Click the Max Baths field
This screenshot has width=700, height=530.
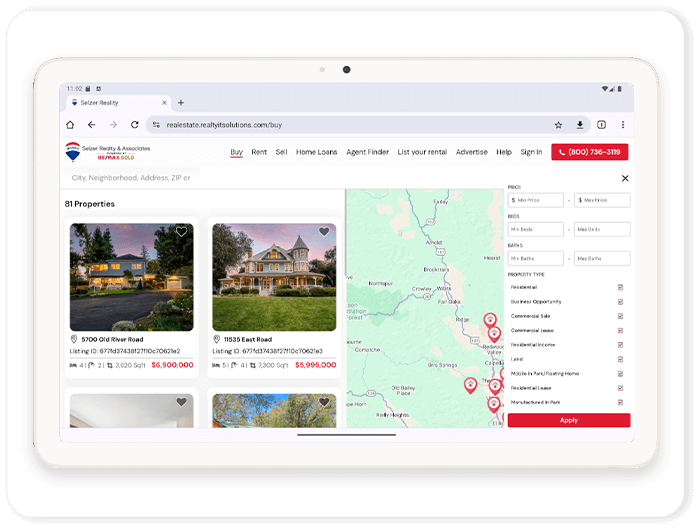(x=602, y=259)
